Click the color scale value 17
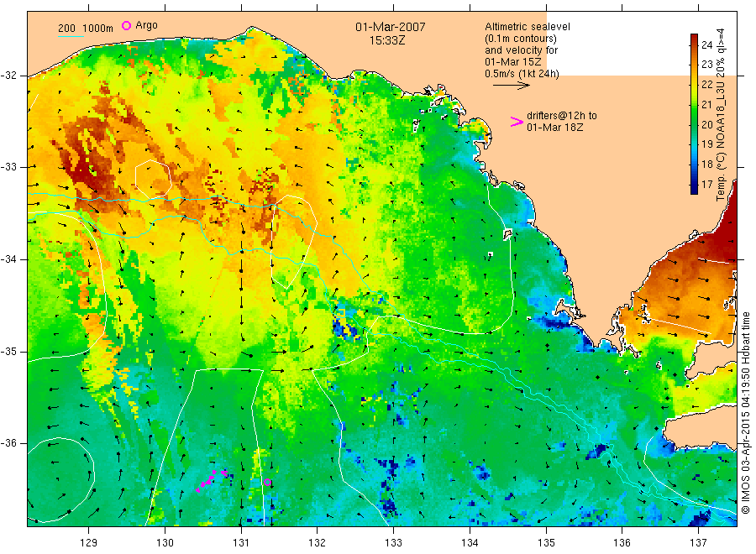Image resolution: width=756 pixels, height=554 pixels. pyautogui.click(x=706, y=185)
